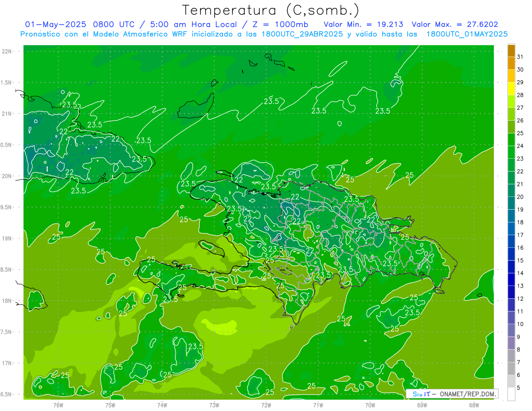Click the '76W' longitude axis label

58,405
